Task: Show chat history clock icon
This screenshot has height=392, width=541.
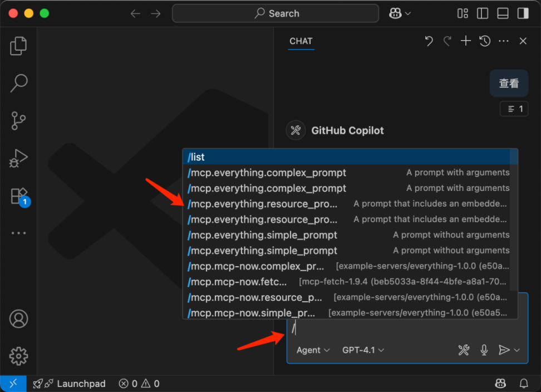Action: coord(485,41)
